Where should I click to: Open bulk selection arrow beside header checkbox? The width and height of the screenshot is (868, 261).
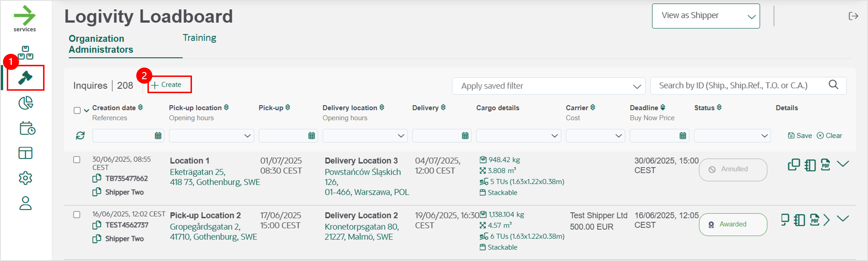click(86, 111)
